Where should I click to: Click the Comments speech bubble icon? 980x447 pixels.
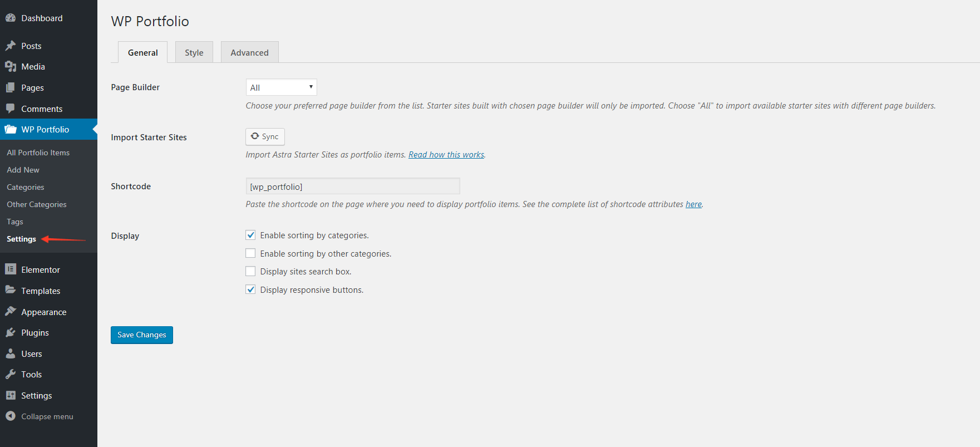click(x=11, y=109)
